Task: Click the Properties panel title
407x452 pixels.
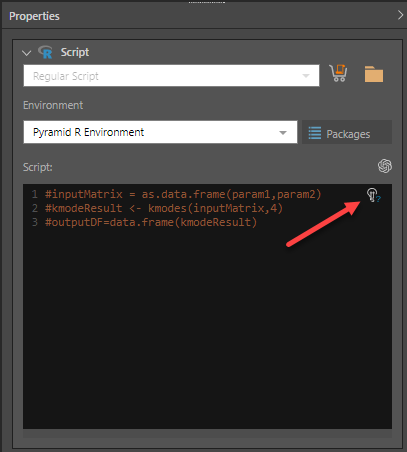Action: coord(34,16)
